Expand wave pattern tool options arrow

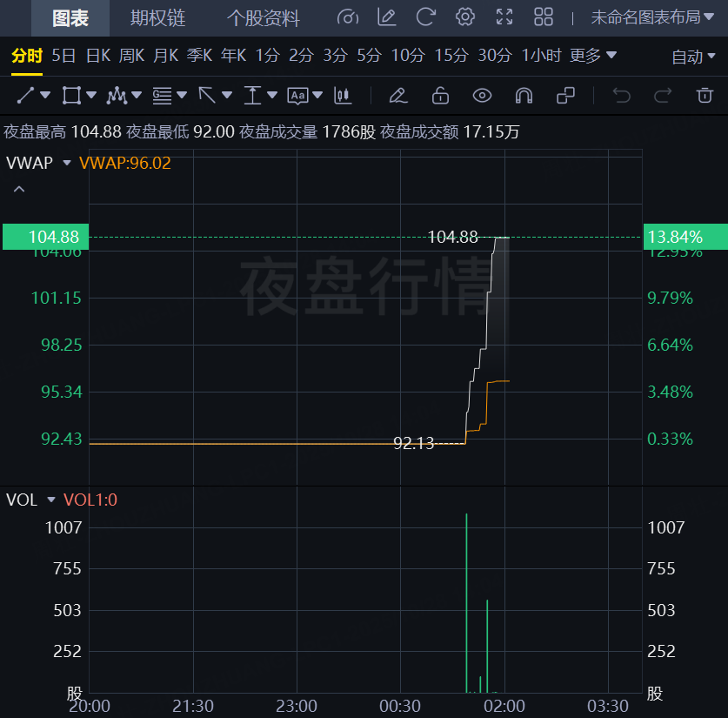pyautogui.click(x=137, y=95)
